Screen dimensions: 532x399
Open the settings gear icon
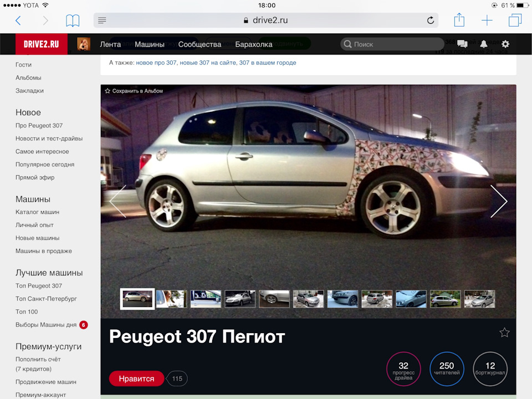(x=505, y=44)
